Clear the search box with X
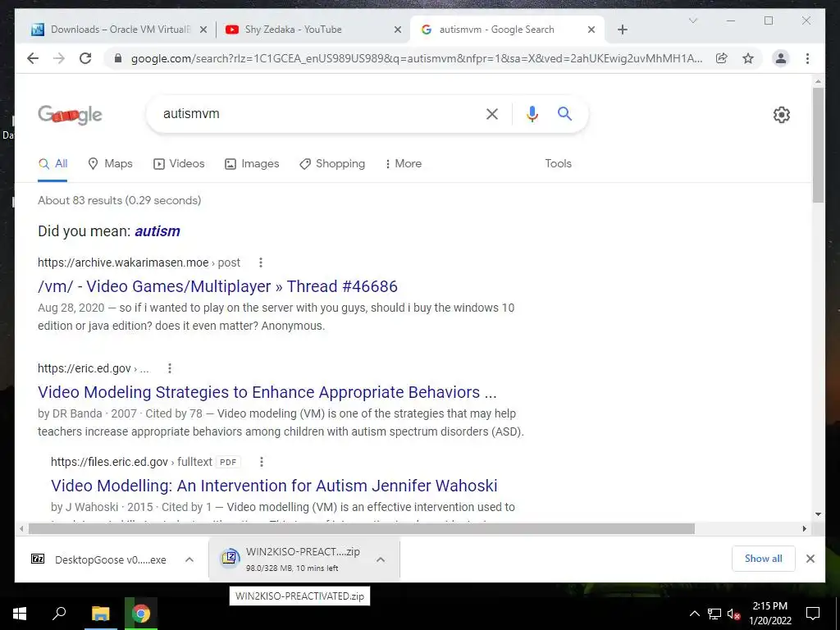 pyautogui.click(x=492, y=113)
